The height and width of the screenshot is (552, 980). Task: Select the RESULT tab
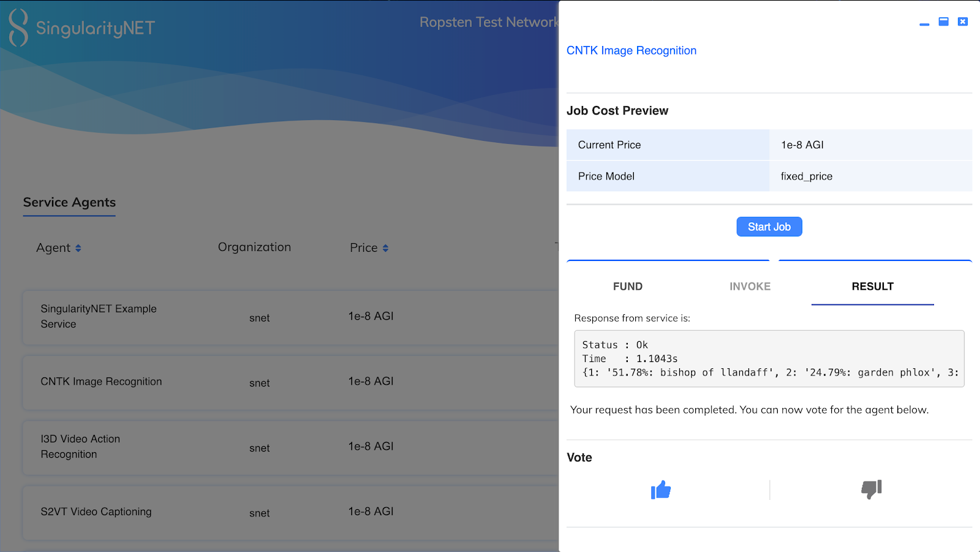tap(873, 286)
